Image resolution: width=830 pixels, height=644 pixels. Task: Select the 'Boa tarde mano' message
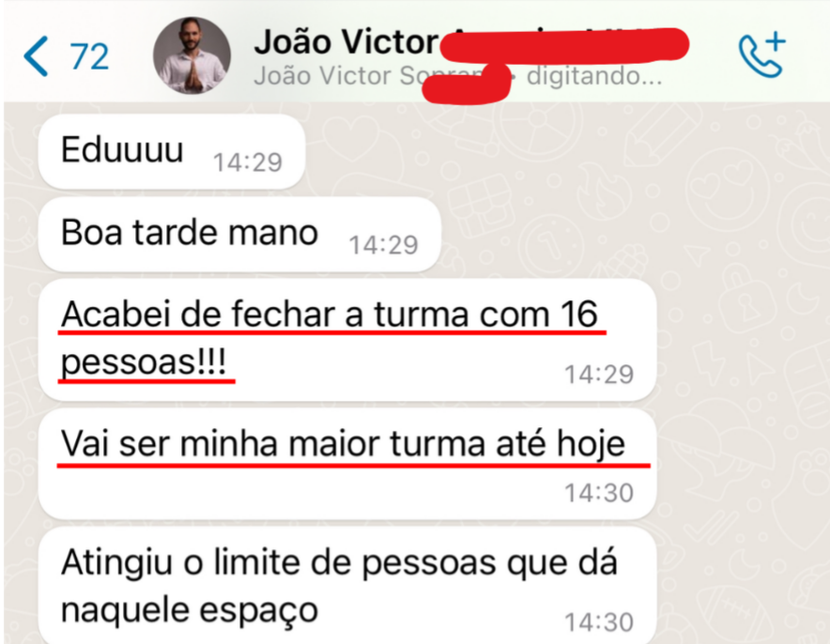point(239,234)
